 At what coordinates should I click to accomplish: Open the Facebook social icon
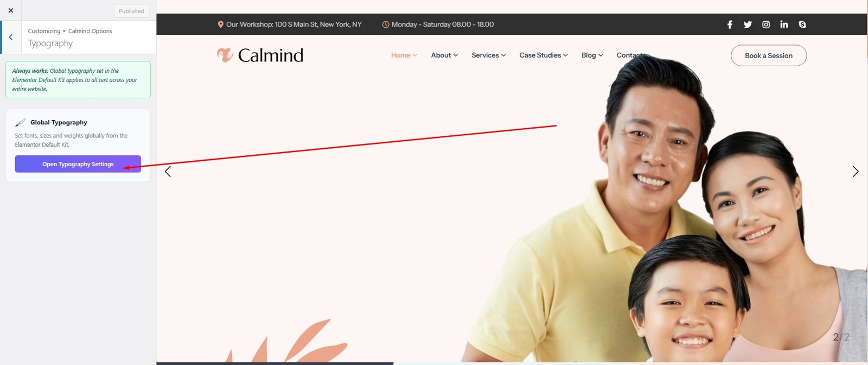(x=730, y=24)
